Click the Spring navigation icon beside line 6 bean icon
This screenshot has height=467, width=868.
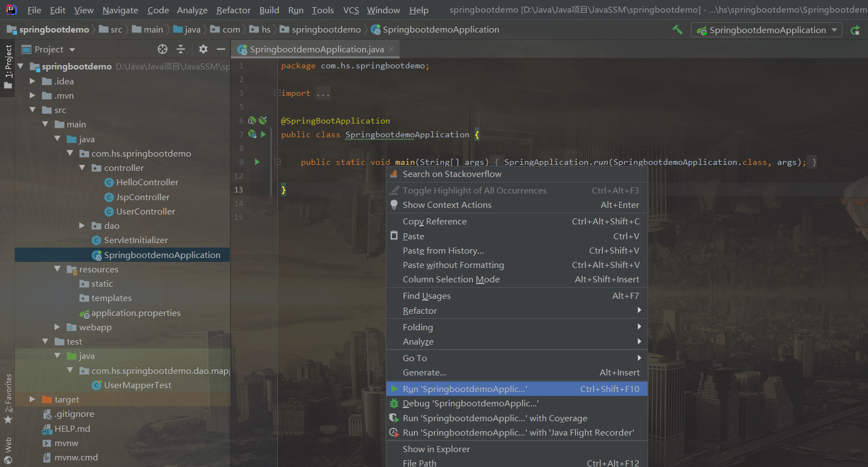(263, 120)
